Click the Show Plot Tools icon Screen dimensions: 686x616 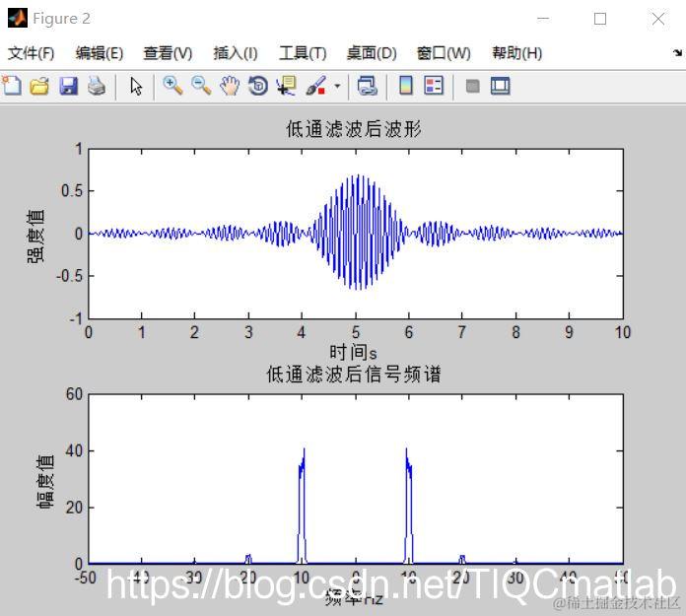pos(500,86)
